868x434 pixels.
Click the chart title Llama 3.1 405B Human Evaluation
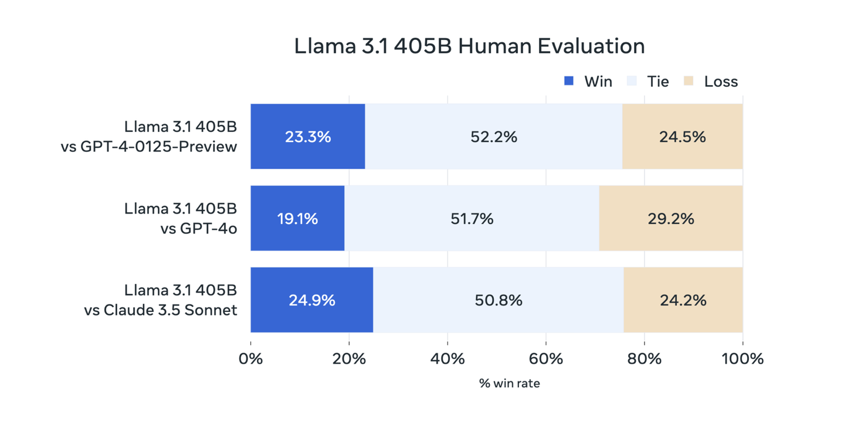(x=470, y=46)
